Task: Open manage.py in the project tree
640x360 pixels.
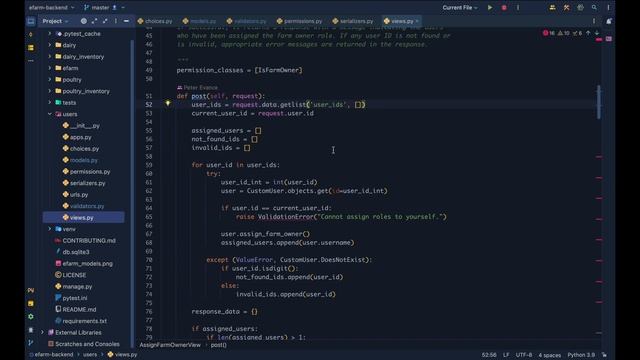Action: coord(73,287)
